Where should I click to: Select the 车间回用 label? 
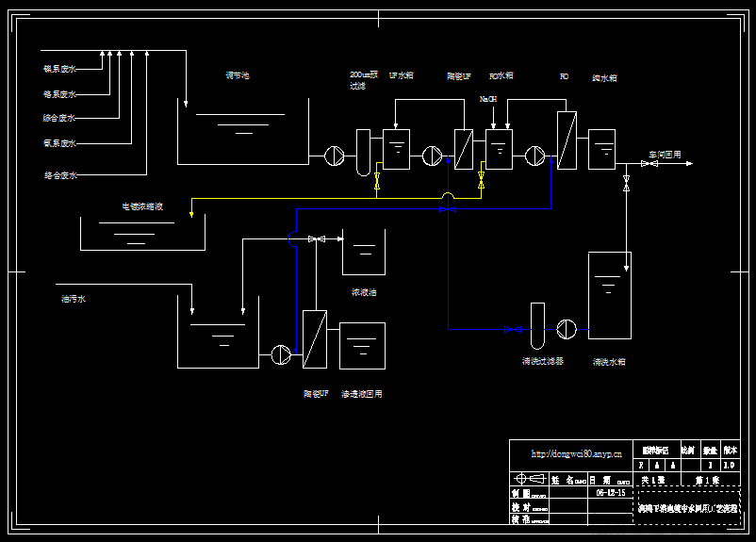pos(665,155)
